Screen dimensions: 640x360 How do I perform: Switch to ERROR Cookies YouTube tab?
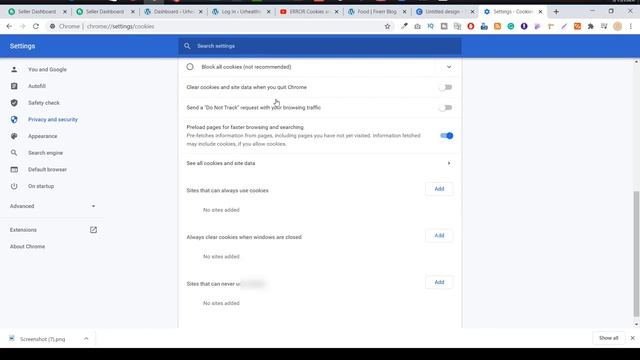(308, 12)
